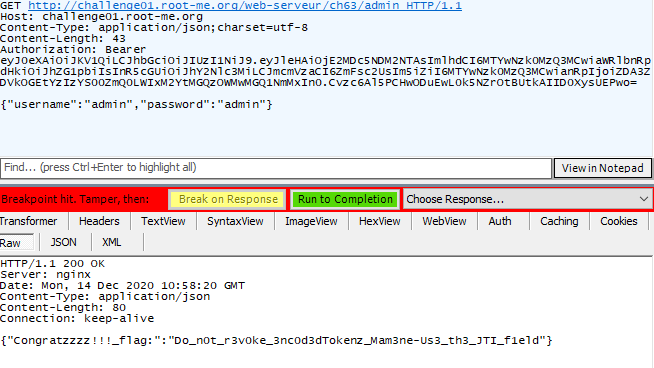This screenshot has width=654, height=368.
Task: Switch to the WebView tab
Action: pyautogui.click(x=444, y=221)
